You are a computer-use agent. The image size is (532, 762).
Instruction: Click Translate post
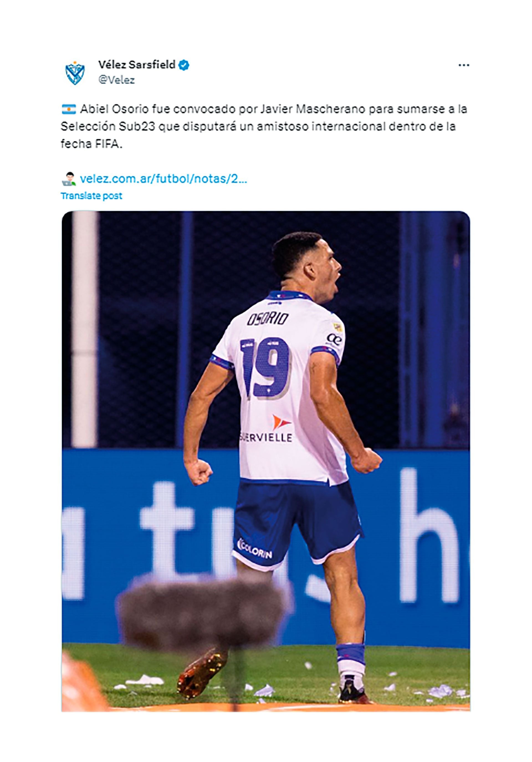coord(91,196)
